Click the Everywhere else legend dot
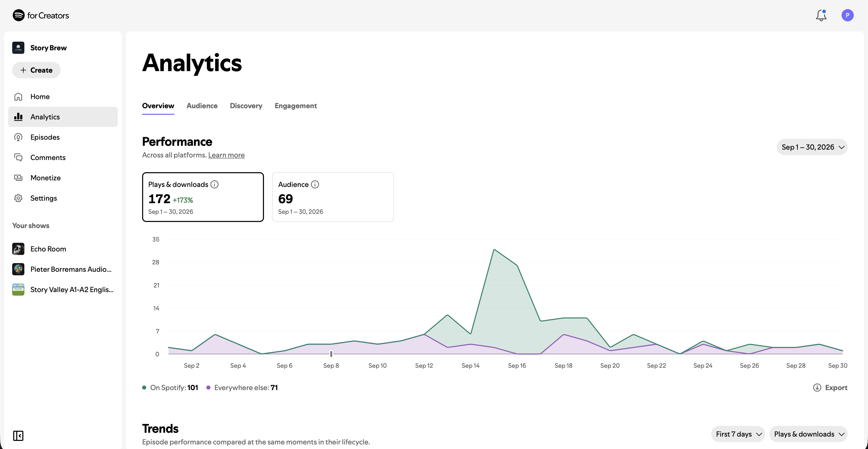This screenshot has width=868, height=449. click(x=208, y=388)
